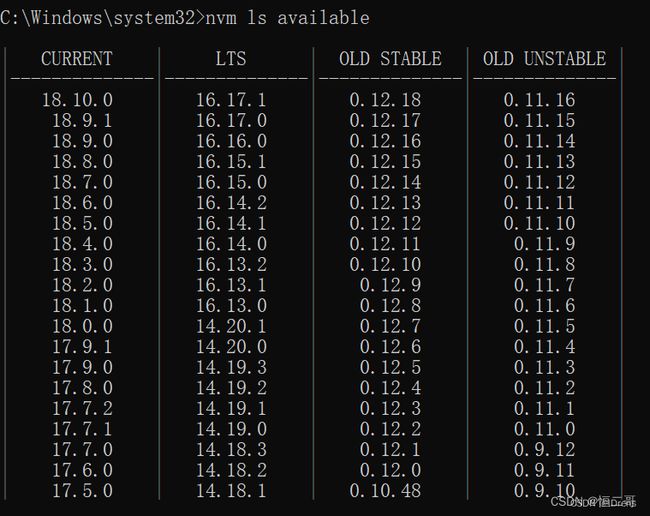Screen dimensions: 650x516
Task: Click LTS version 16.17.0
Action: coord(231,121)
